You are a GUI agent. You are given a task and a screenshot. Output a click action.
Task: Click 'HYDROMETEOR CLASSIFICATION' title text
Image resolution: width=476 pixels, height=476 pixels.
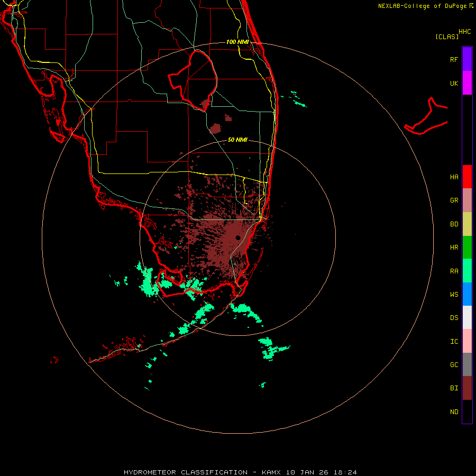pos(186,472)
